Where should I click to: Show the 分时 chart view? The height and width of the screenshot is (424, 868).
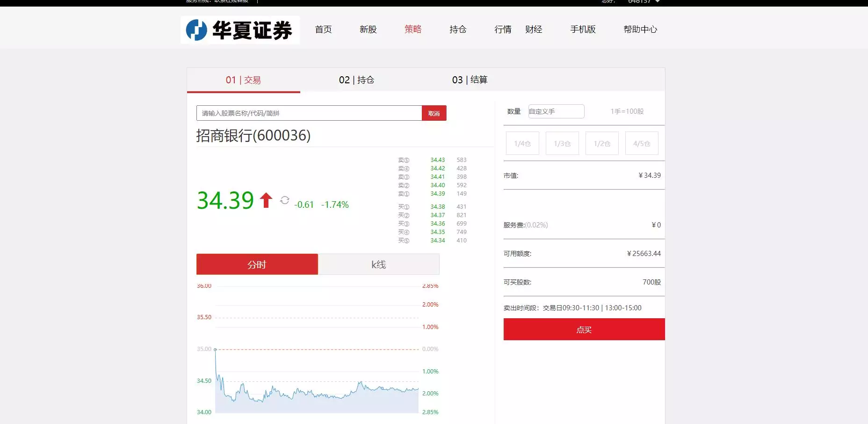tap(257, 264)
